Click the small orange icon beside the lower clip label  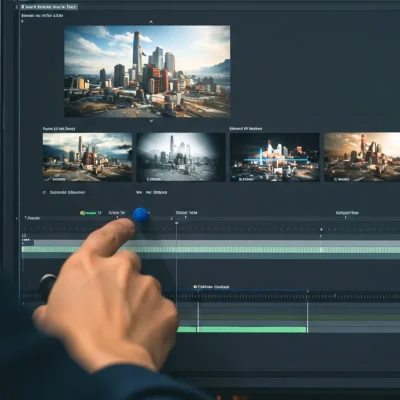point(195,287)
